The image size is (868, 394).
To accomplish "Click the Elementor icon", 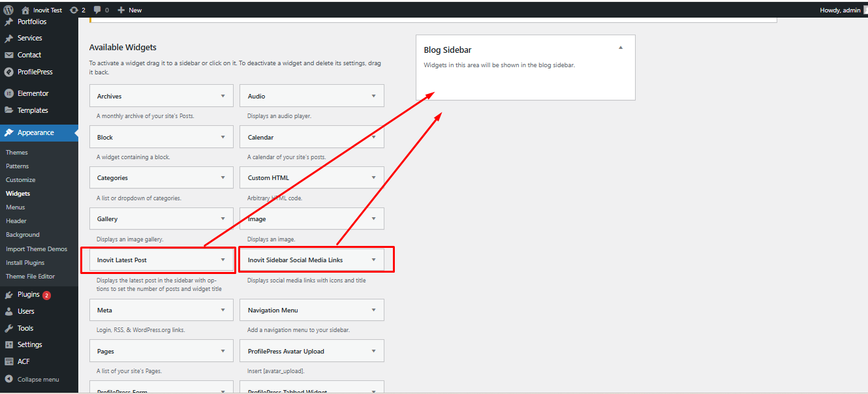I will (x=9, y=93).
